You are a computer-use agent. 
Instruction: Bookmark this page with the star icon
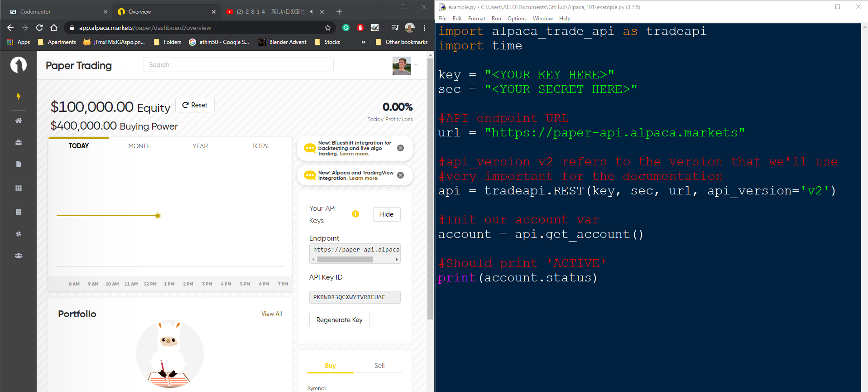pyautogui.click(x=328, y=28)
